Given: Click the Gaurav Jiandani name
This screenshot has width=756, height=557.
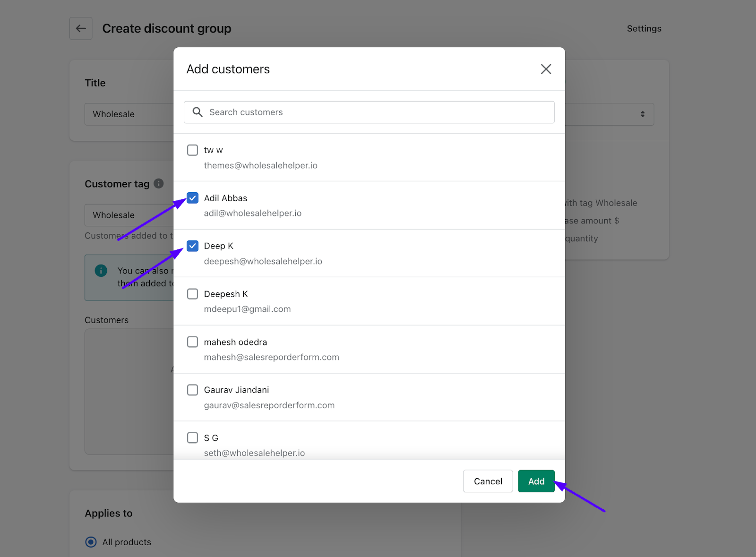Looking at the screenshot, I should pyautogui.click(x=237, y=390).
